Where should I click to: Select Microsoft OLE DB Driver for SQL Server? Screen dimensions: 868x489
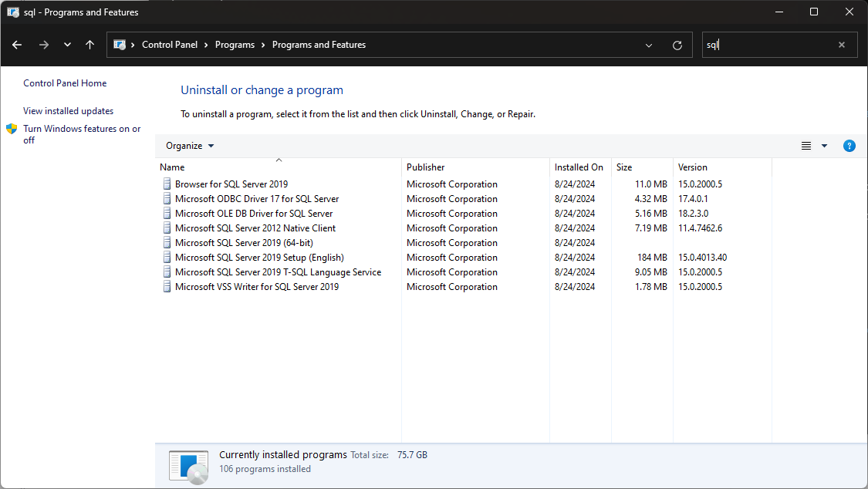pos(254,214)
